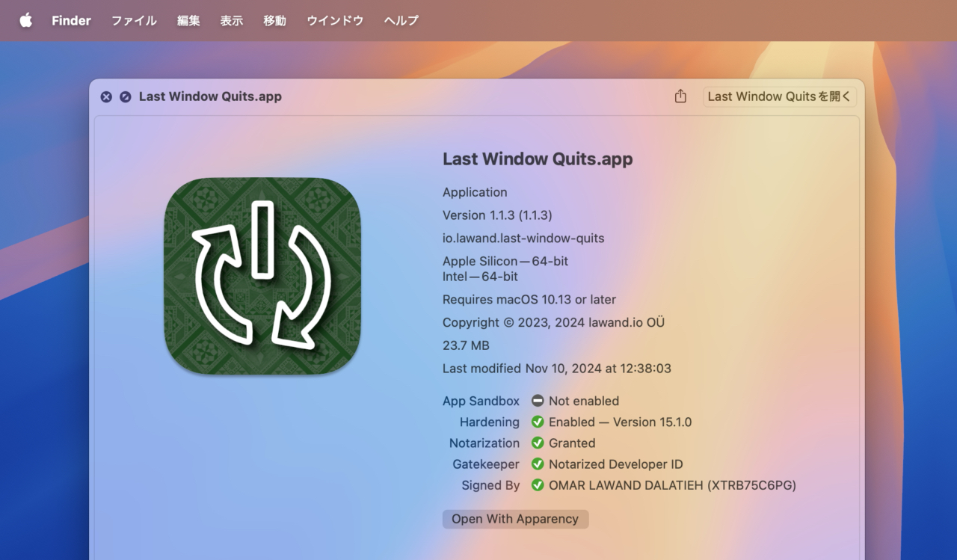Click the 'Notarization' label

[484, 443]
